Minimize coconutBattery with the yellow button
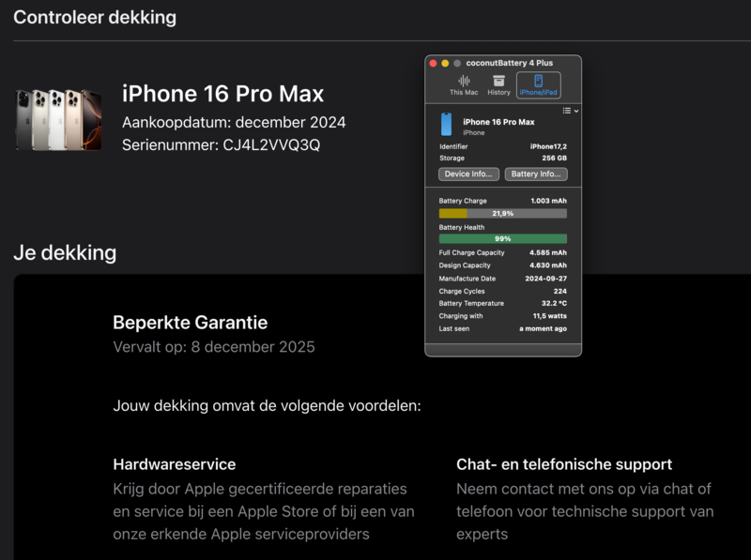 tap(445, 63)
